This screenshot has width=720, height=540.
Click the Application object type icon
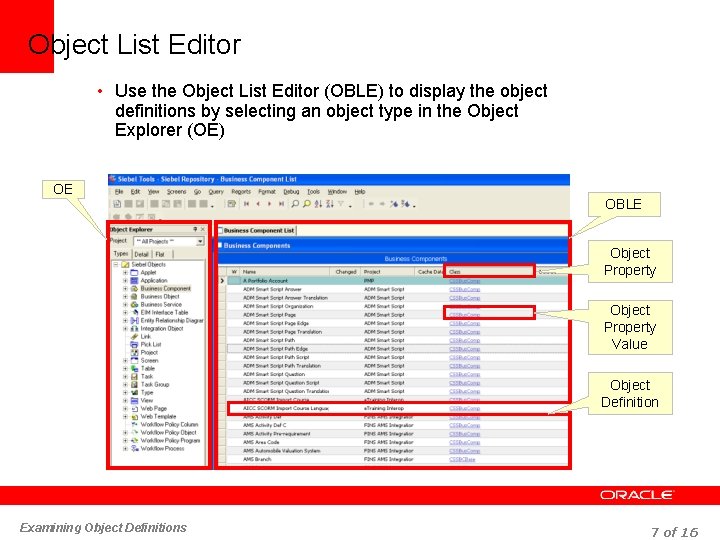pyautogui.click(x=134, y=281)
